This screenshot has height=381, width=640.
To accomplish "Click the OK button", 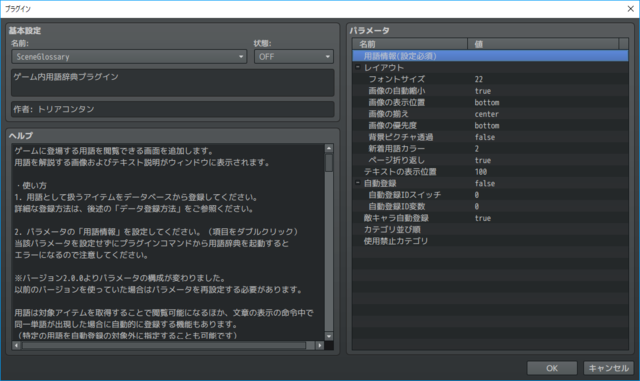I will click(x=552, y=368).
